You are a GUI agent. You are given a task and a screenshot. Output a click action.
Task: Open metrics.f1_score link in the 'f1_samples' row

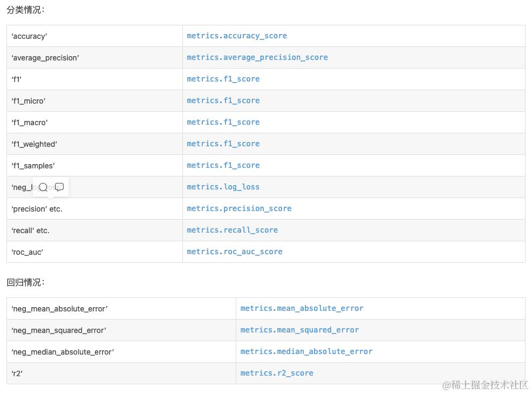tap(223, 165)
